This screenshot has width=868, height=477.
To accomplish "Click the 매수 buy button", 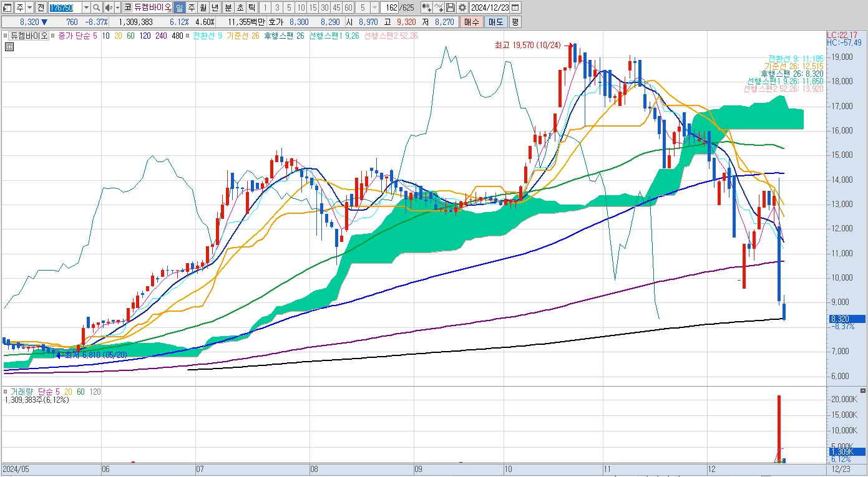I will click(x=471, y=22).
